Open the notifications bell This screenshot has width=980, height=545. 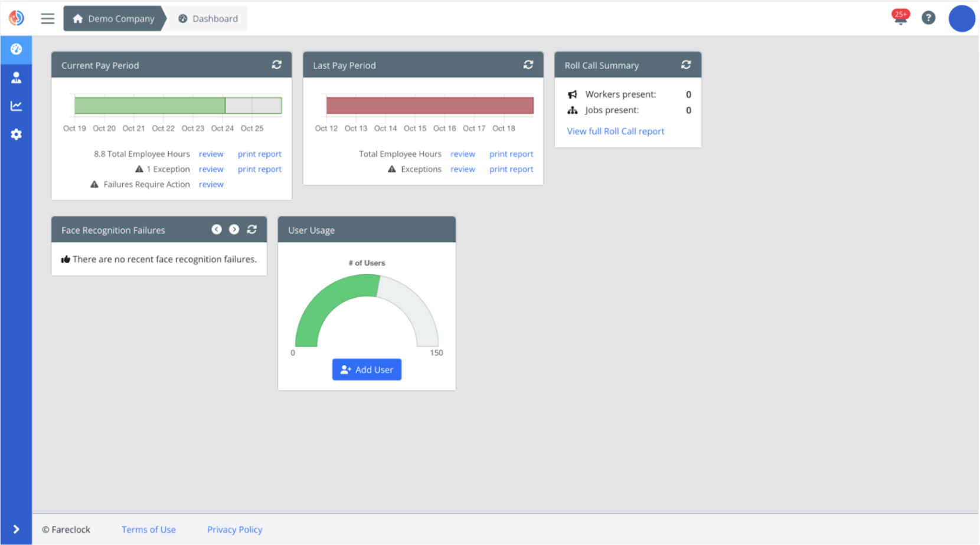click(x=899, y=18)
